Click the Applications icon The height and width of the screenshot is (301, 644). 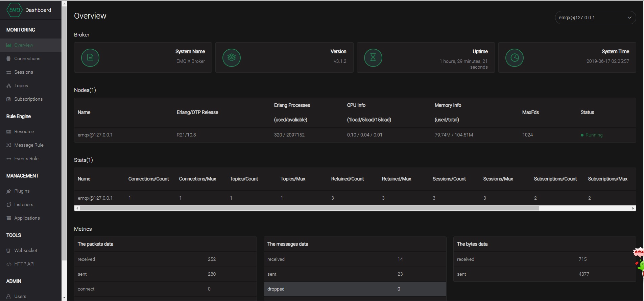click(x=9, y=218)
